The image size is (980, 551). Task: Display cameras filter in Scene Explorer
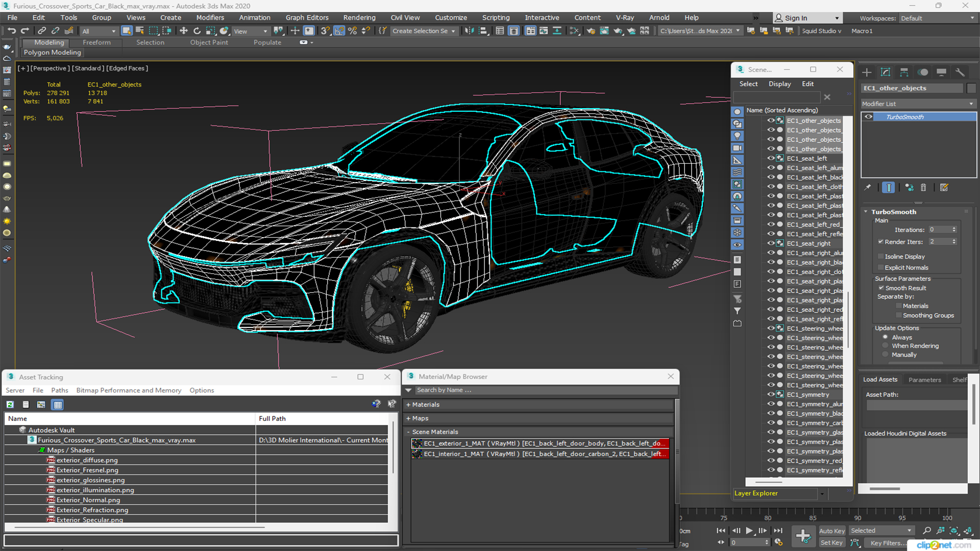click(x=738, y=148)
